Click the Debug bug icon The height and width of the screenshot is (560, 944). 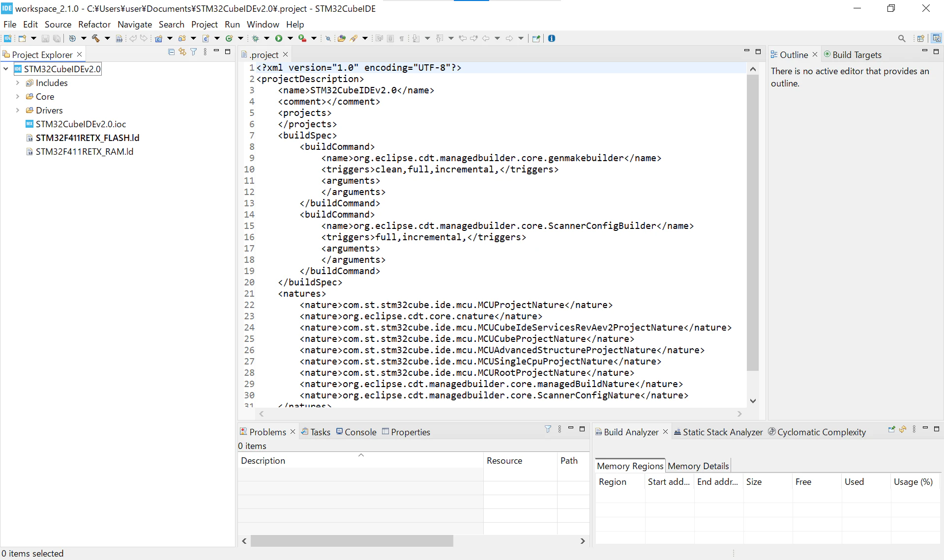[x=255, y=38]
